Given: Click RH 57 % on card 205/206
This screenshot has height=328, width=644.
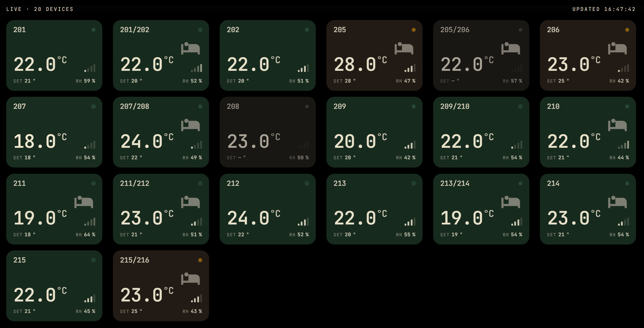Looking at the screenshot, I should 512,81.
